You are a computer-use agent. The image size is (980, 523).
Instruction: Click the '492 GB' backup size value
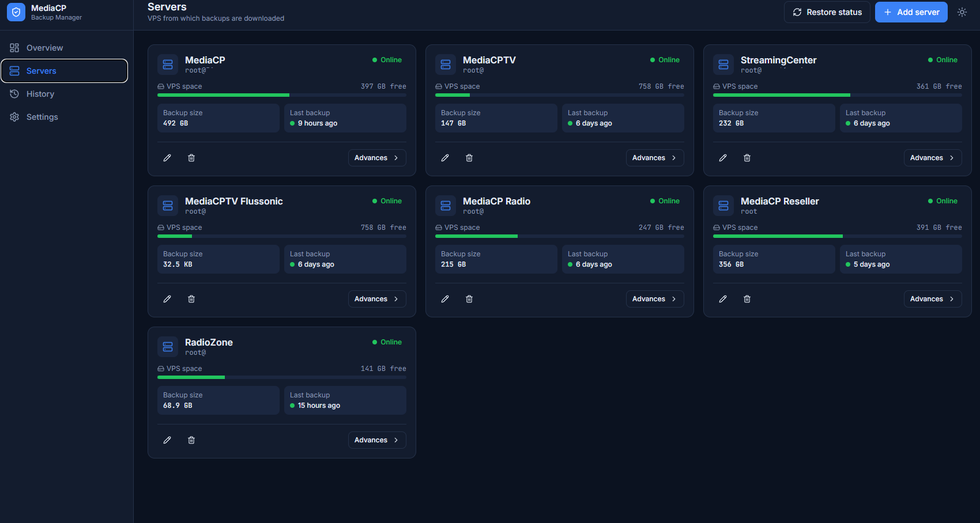(x=176, y=123)
